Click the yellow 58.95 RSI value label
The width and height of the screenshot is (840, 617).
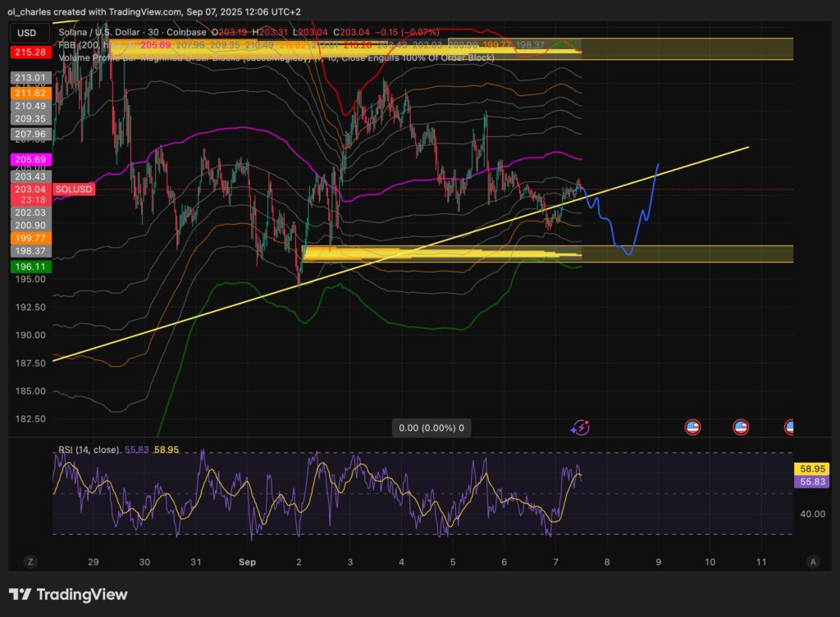[812, 468]
